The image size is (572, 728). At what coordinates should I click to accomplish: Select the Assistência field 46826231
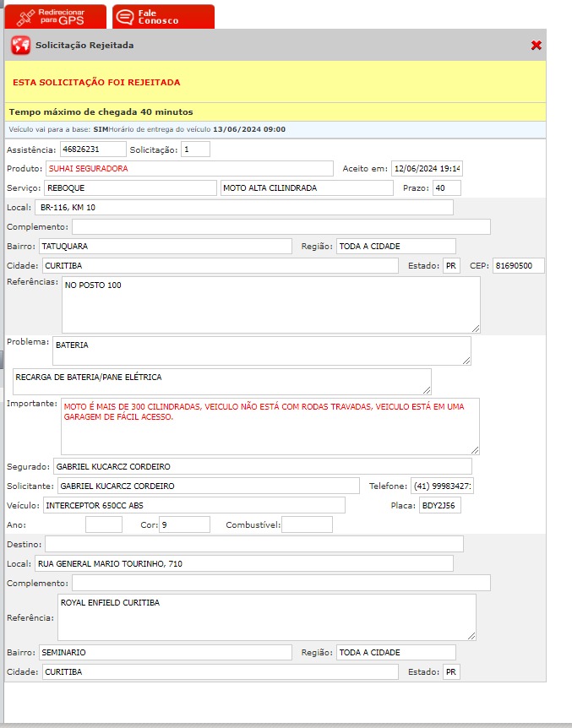(93, 149)
